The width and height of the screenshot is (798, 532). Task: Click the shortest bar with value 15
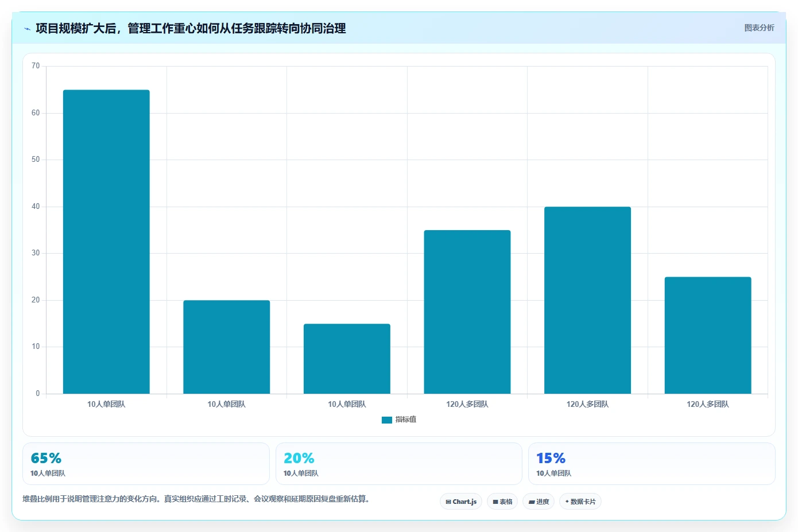[x=347, y=359]
